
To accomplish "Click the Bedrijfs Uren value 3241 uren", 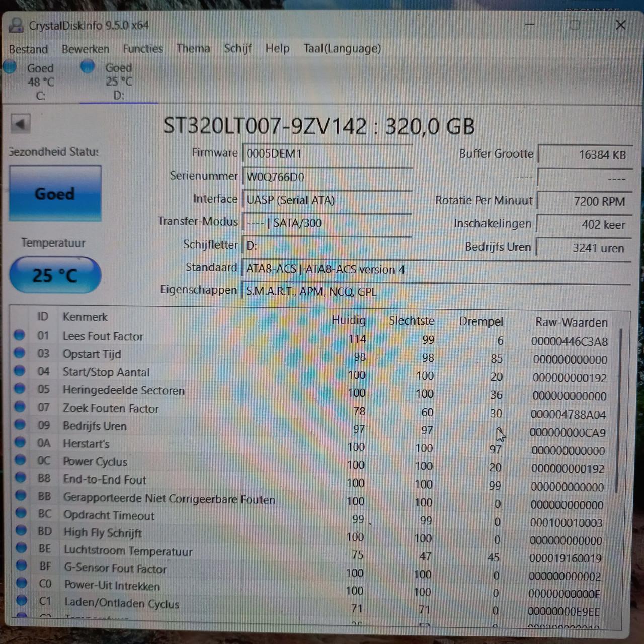I will click(x=583, y=248).
